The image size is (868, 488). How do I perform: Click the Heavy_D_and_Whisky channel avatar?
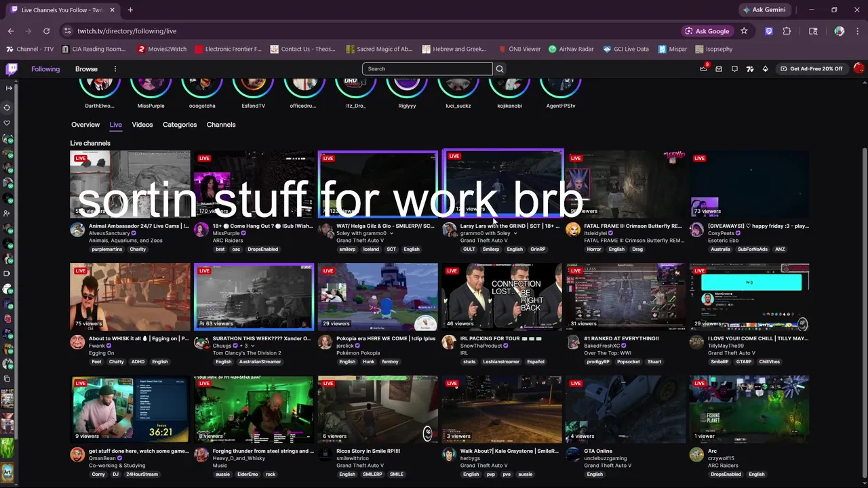201,455
